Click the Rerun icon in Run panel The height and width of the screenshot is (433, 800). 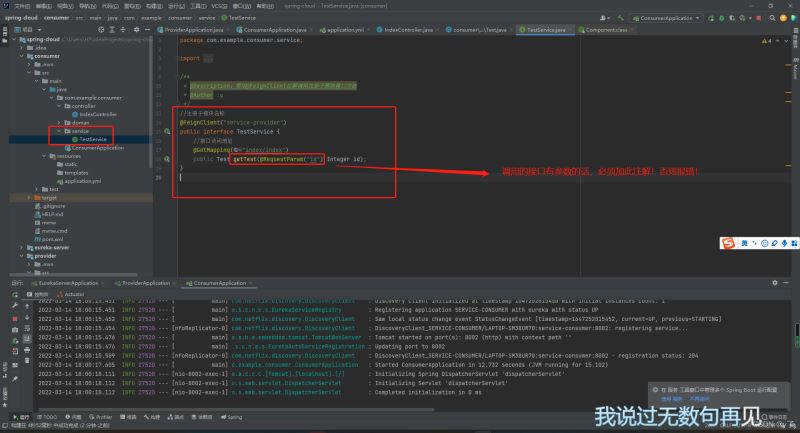[14, 294]
